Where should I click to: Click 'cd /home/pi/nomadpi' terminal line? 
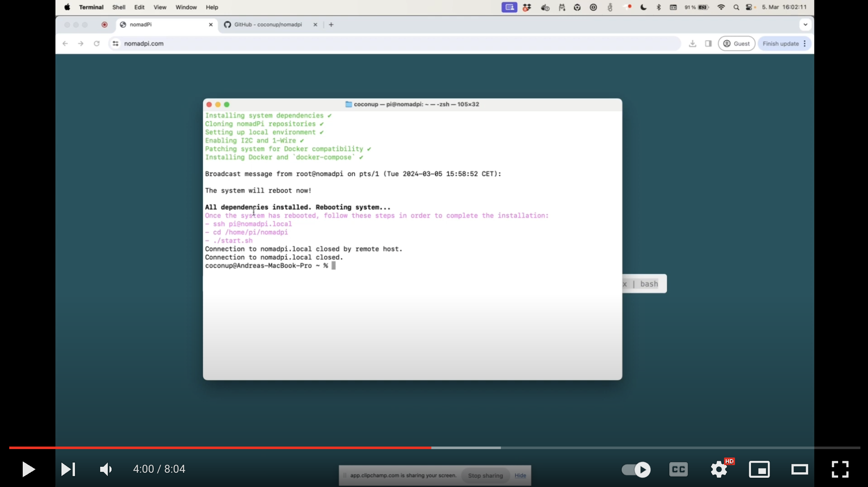(x=246, y=232)
